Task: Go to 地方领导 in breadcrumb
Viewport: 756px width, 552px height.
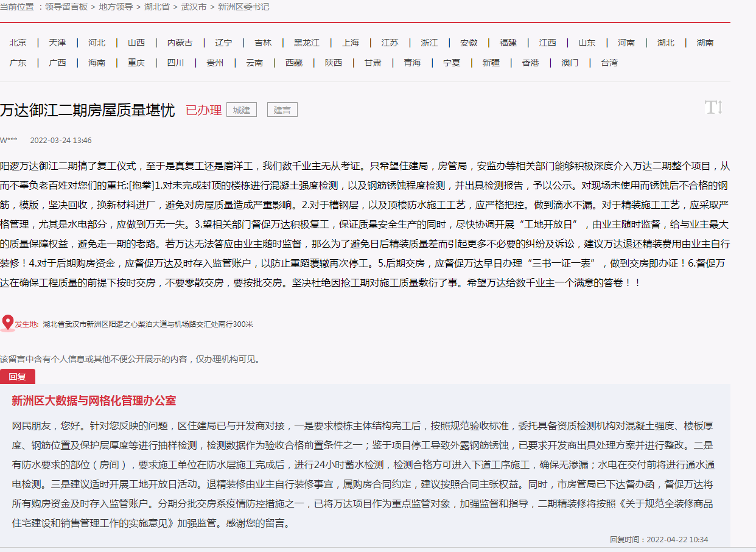Action: 116,7
